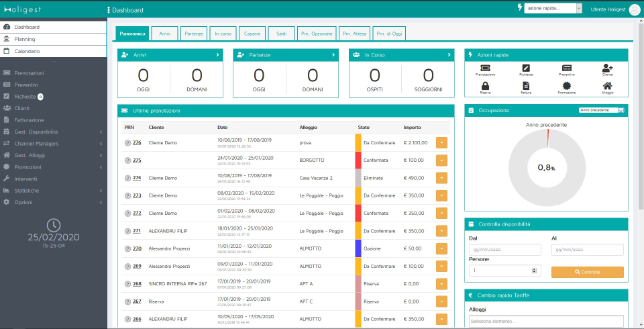Click the question mark icon beside booking 276
644x329 pixels.
click(127, 143)
